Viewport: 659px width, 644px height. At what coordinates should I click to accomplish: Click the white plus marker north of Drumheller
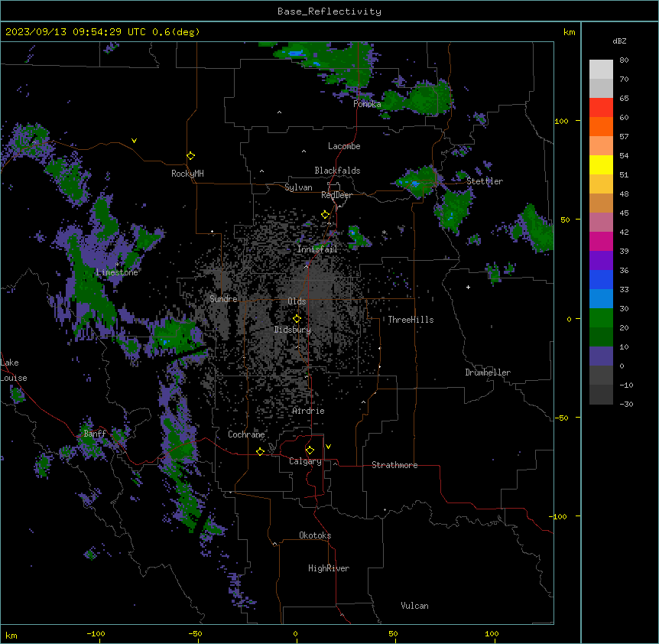click(x=468, y=287)
